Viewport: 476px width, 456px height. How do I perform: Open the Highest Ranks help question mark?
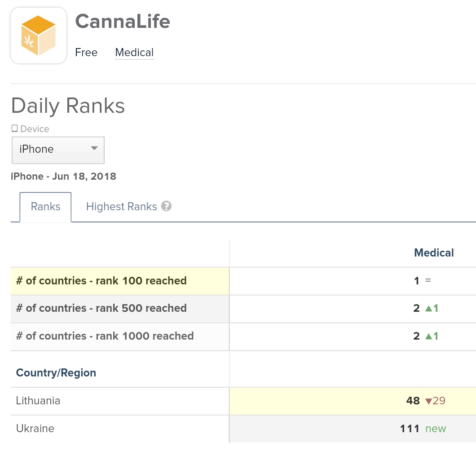(x=166, y=206)
